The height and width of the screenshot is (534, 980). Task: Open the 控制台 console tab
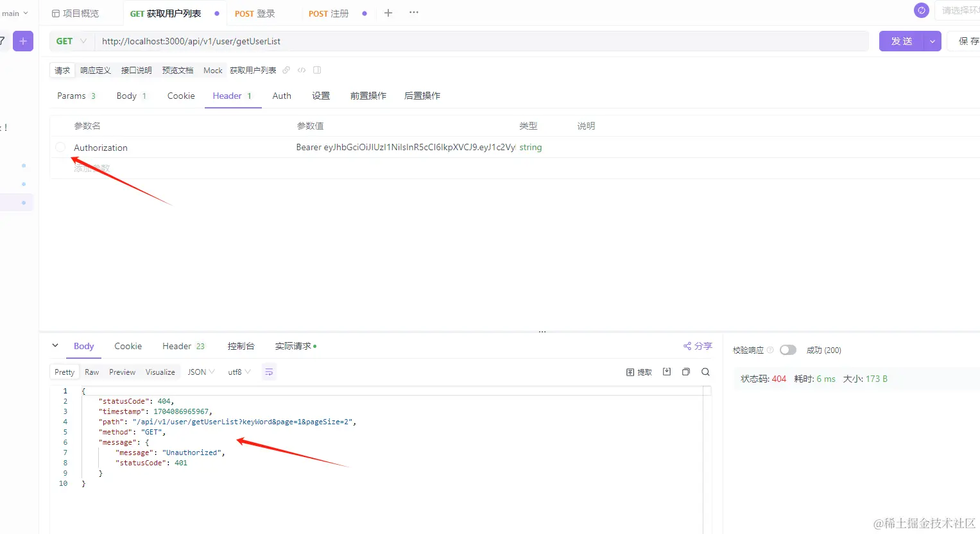241,346
